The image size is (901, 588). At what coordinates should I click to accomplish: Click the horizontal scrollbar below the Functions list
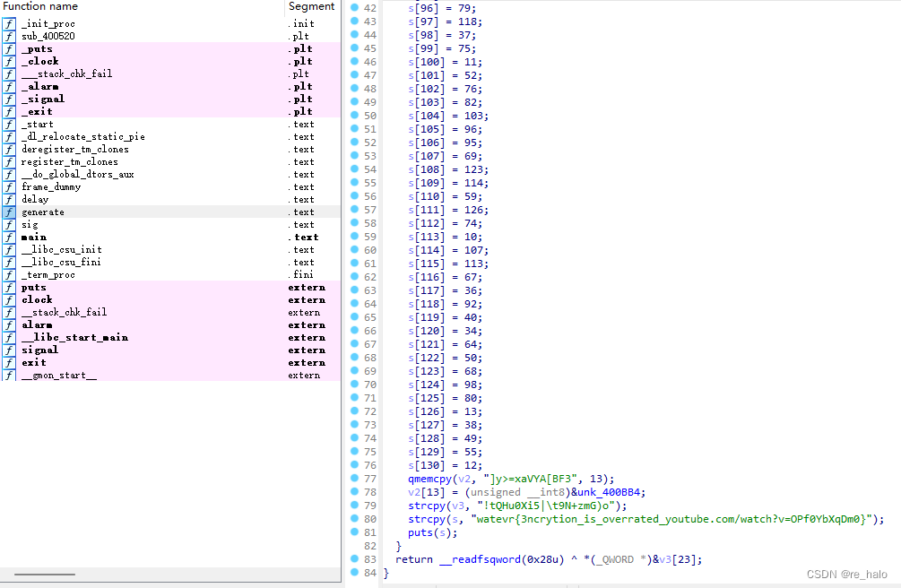pos(45,575)
